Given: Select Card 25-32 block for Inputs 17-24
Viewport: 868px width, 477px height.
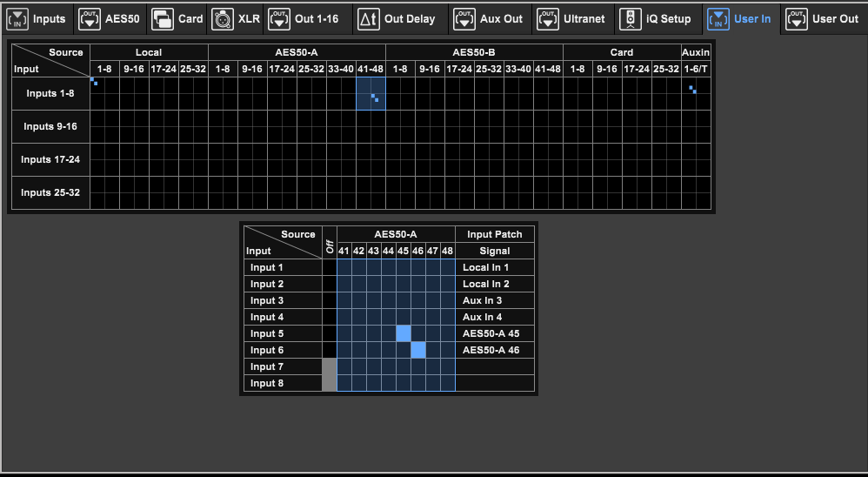Looking at the screenshot, I should 666,159.
